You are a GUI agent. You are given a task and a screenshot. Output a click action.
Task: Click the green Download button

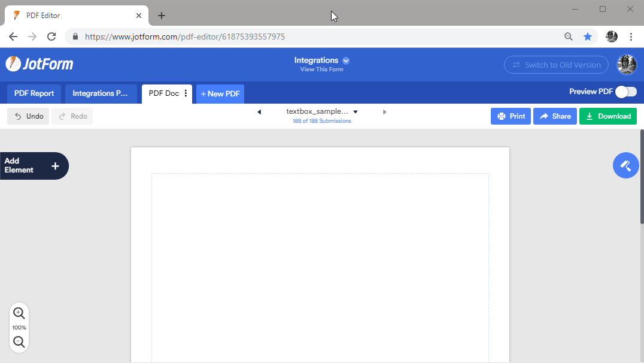[608, 116]
